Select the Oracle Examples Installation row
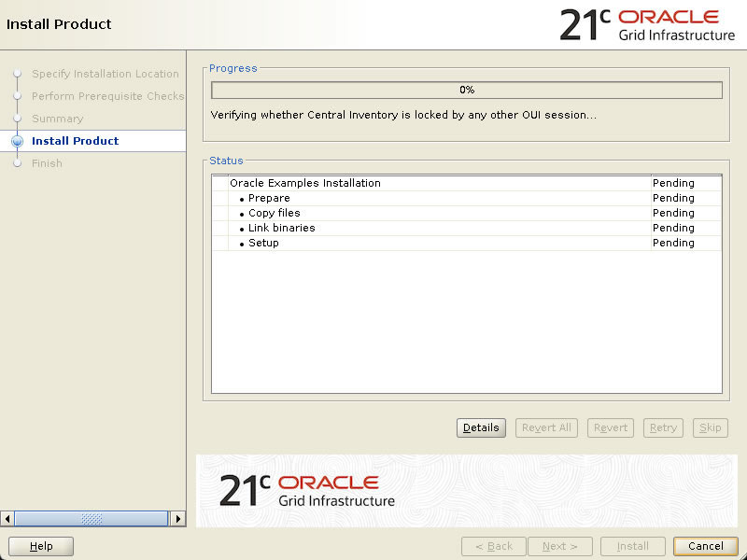 click(467, 183)
